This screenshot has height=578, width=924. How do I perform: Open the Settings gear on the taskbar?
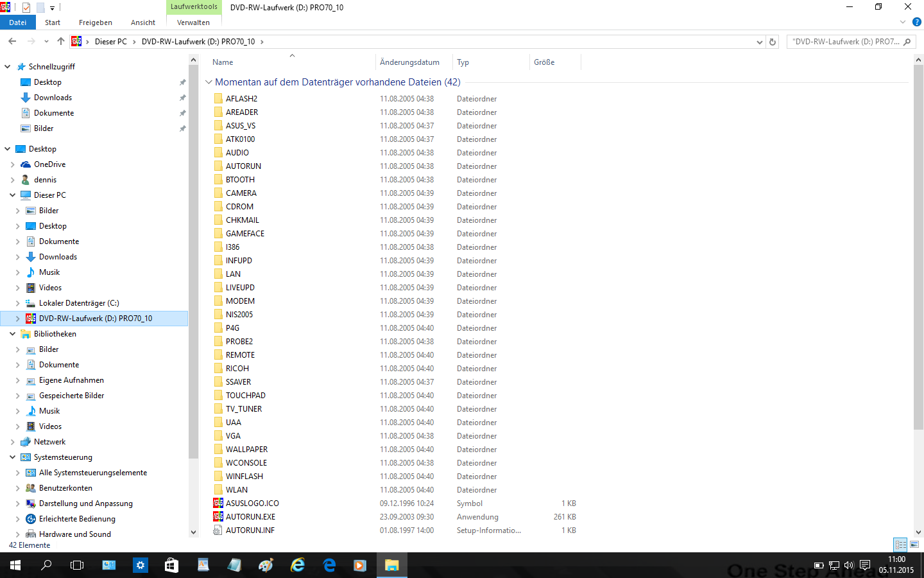pos(140,565)
